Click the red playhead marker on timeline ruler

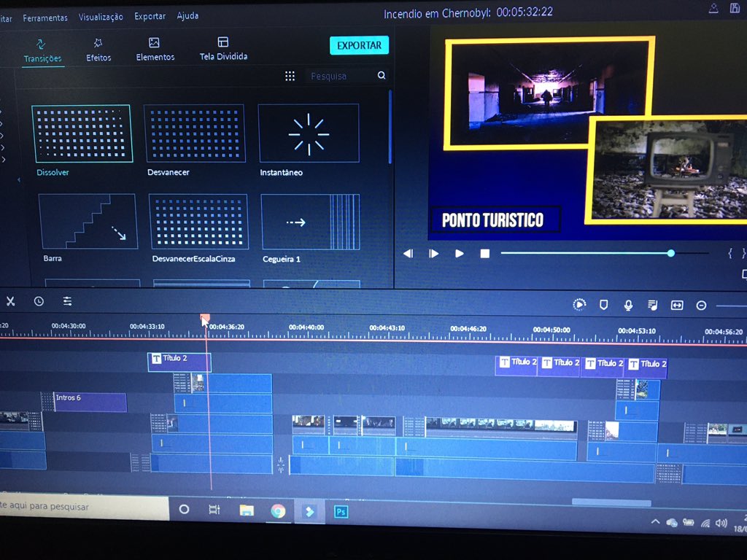205,319
